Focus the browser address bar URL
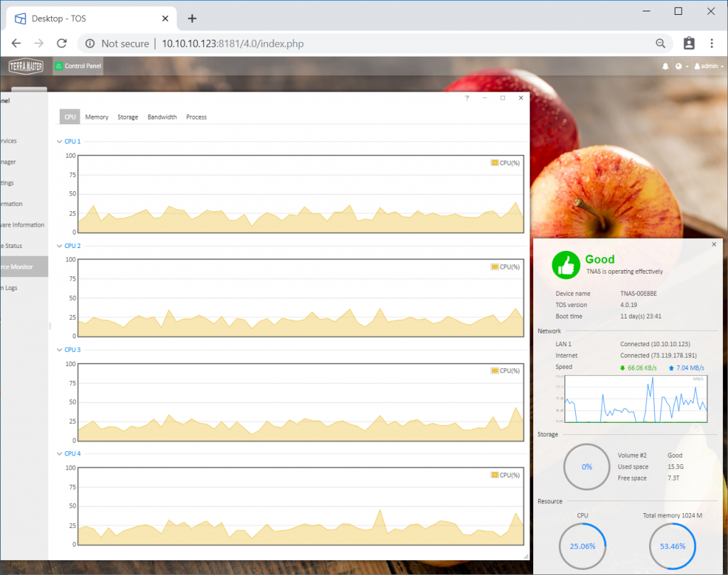Screen dimensions: 728x575 [232, 43]
